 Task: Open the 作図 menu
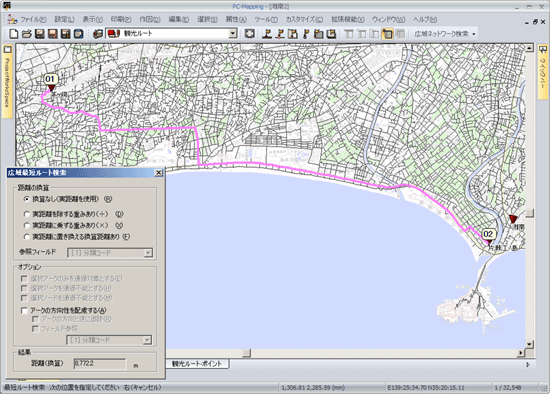click(x=150, y=19)
